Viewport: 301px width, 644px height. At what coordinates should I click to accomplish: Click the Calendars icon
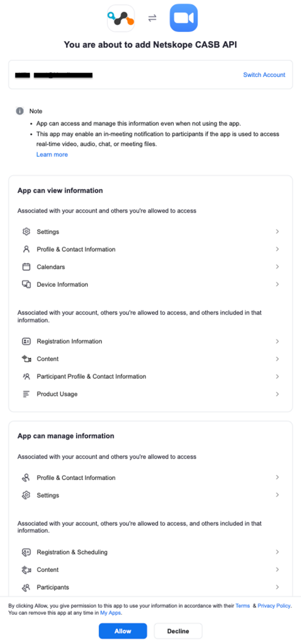26,267
